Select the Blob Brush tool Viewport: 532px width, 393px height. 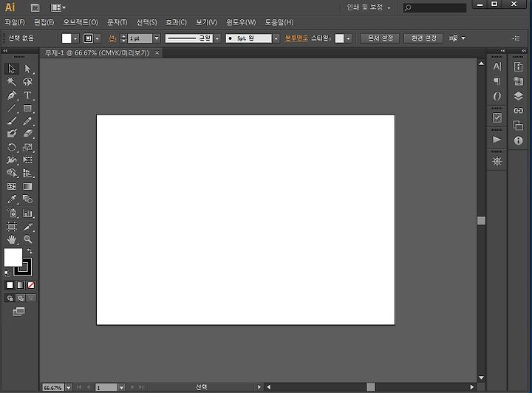(x=12, y=133)
